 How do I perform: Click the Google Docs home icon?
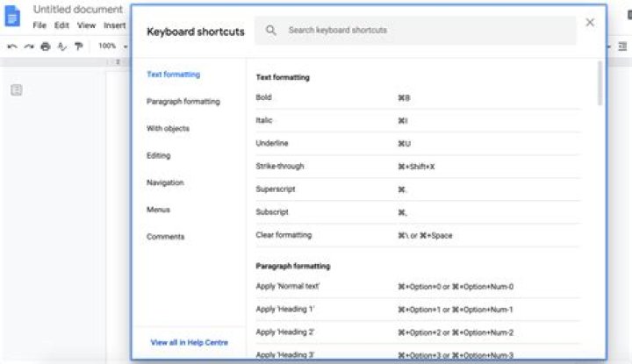(x=13, y=17)
